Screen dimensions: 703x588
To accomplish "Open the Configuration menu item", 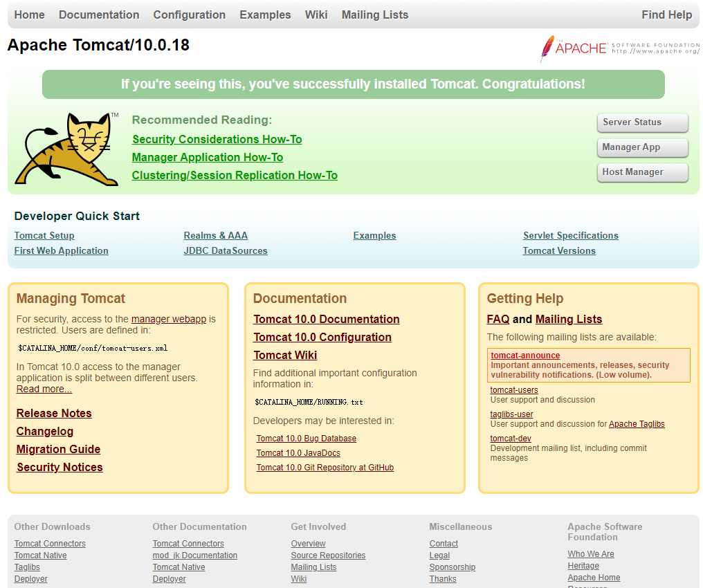I will [x=189, y=15].
